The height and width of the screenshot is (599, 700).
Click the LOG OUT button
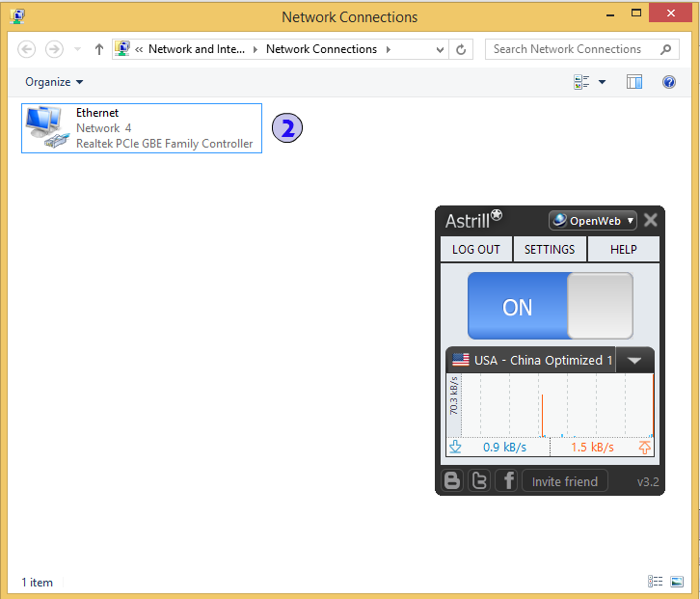pos(476,249)
